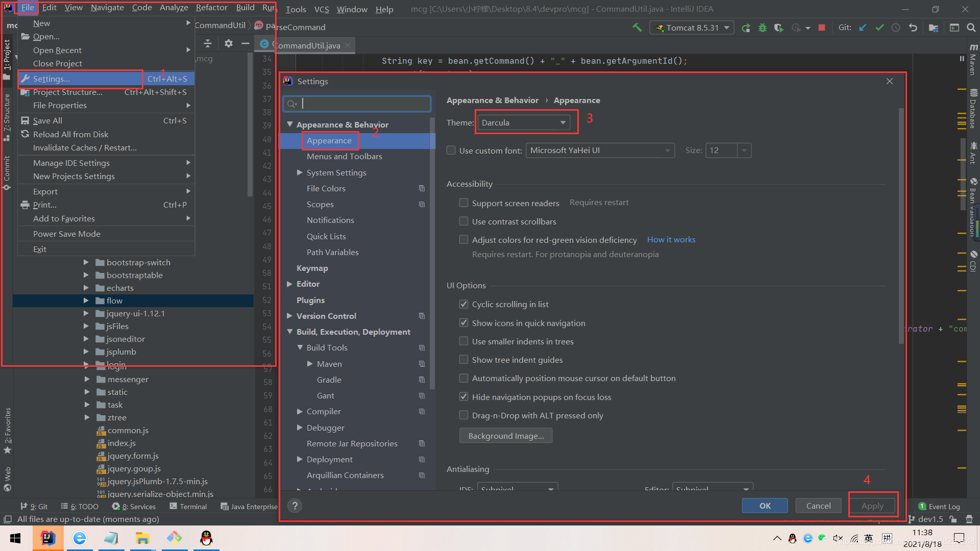980x551 pixels.
Task: Select the flow folder in project tree
Action: coord(114,300)
